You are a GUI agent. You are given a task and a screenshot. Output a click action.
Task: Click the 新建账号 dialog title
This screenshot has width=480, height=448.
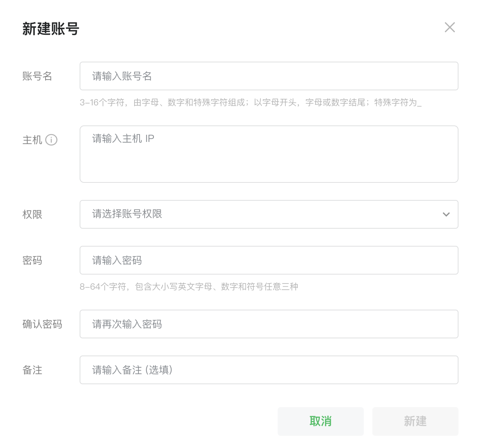tap(51, 29)
